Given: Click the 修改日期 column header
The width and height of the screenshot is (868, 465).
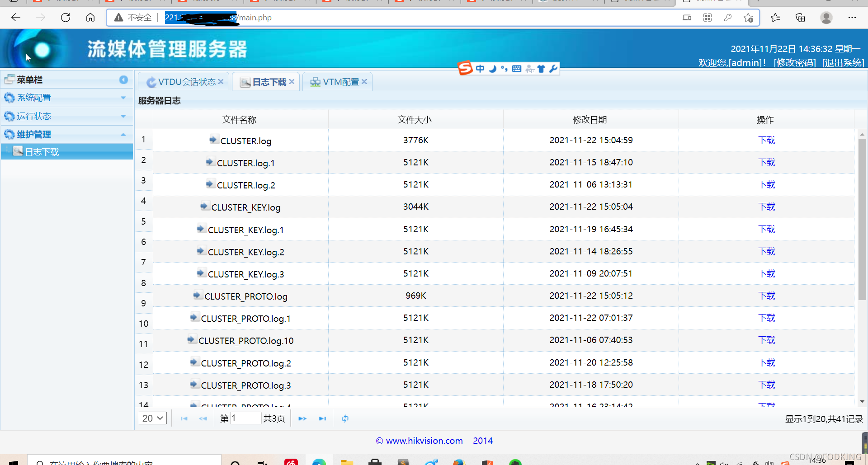Looking at the screenshot, I should click(590, 120).
